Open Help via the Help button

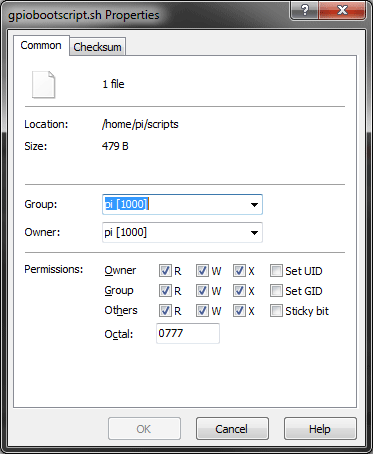tap(320, 429)
